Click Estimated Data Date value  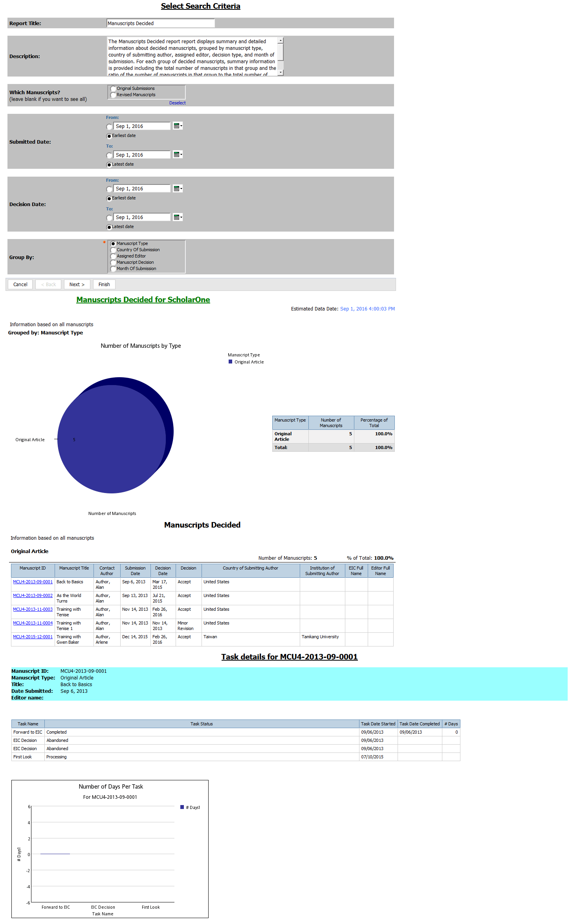[367, 309]
